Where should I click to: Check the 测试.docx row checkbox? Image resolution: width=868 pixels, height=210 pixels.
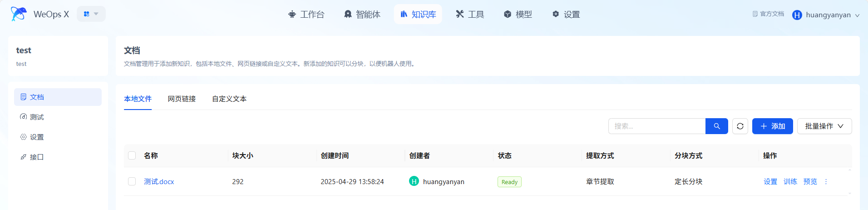click(132, 181)
